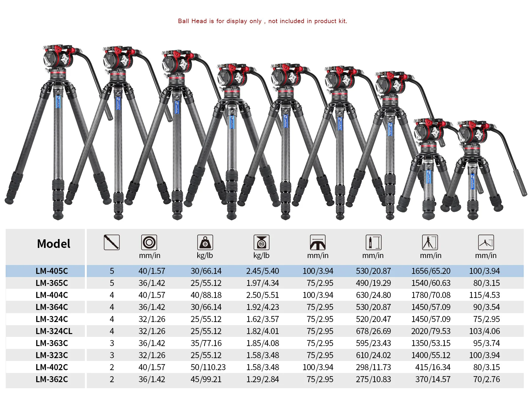
Task: Click 678/26.69 folded length value
Action: tap(373, 331)
